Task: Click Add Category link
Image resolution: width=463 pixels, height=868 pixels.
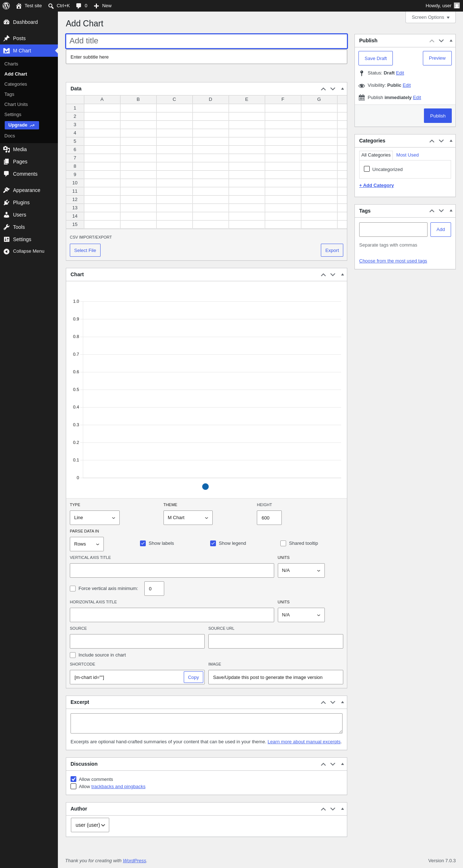Action: pos(377,185)
